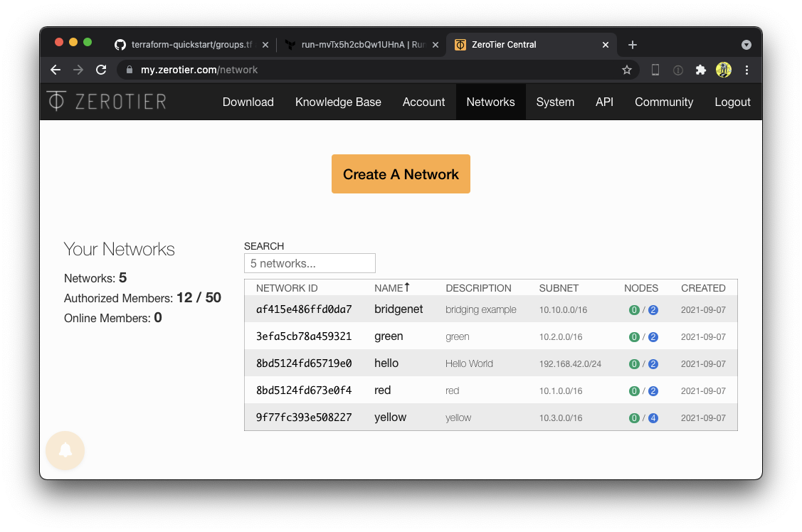The width and height of the screenshot is (802, 532).
Task: Sort by the CREATED column header
Action: (703, 288)
